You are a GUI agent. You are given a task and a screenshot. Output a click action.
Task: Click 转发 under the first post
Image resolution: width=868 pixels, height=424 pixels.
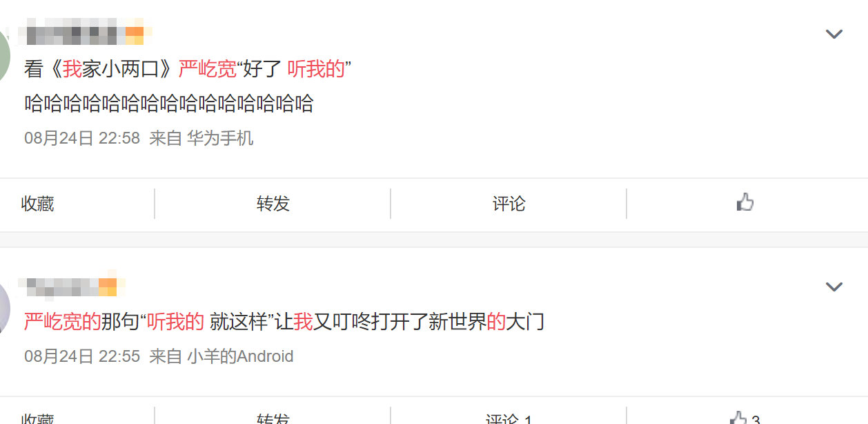273,204
